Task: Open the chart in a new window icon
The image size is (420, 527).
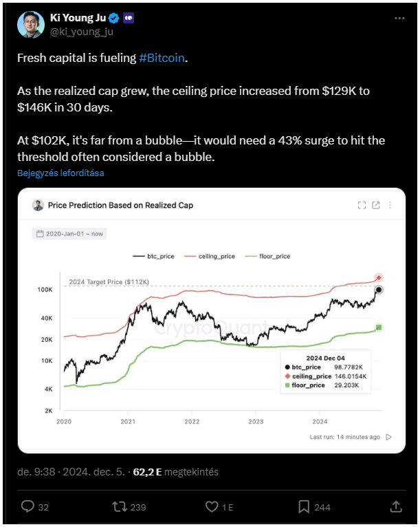Action: (x=376, y=205)
